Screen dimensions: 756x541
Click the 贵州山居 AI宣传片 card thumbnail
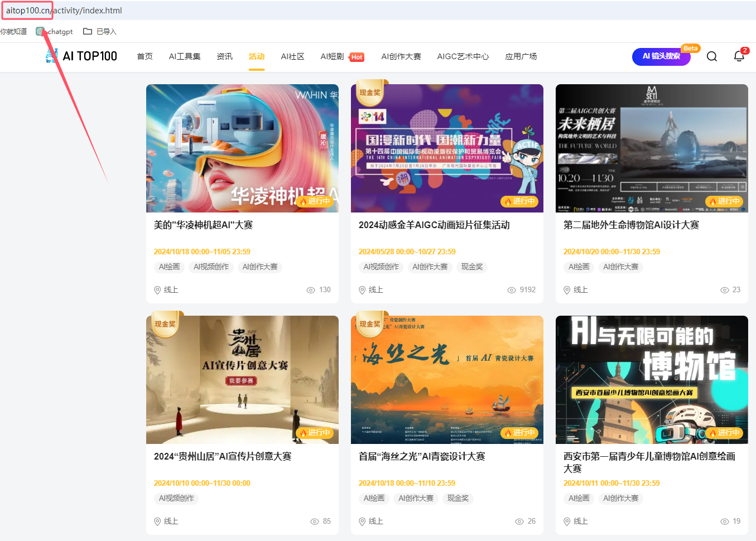tap(242, 379)
